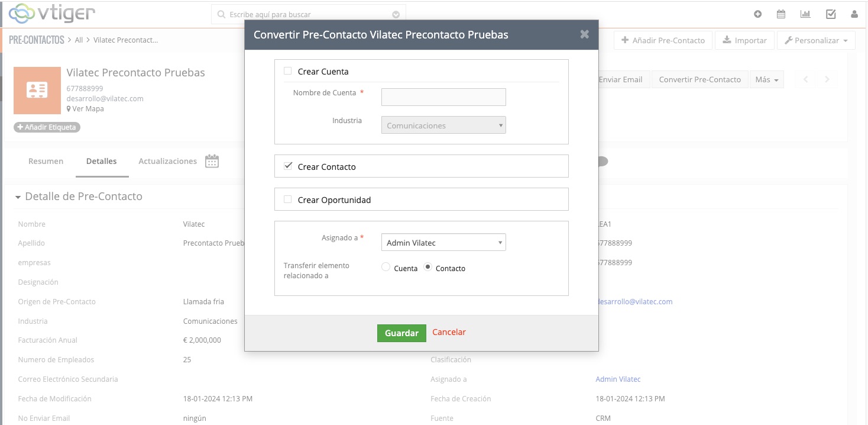This screenshot has width=868, height=425.
Task: Expand the Personalizar dropdown button
Action: click(x=816, y=40)
